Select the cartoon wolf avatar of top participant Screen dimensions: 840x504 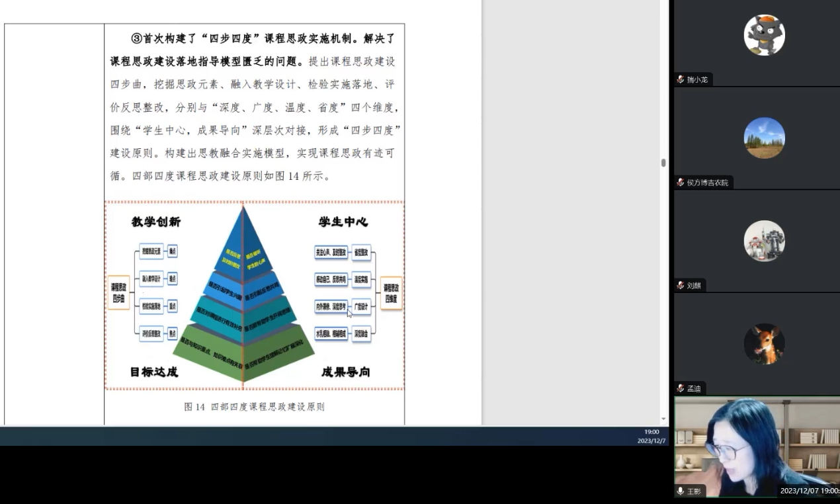point(764,35)
